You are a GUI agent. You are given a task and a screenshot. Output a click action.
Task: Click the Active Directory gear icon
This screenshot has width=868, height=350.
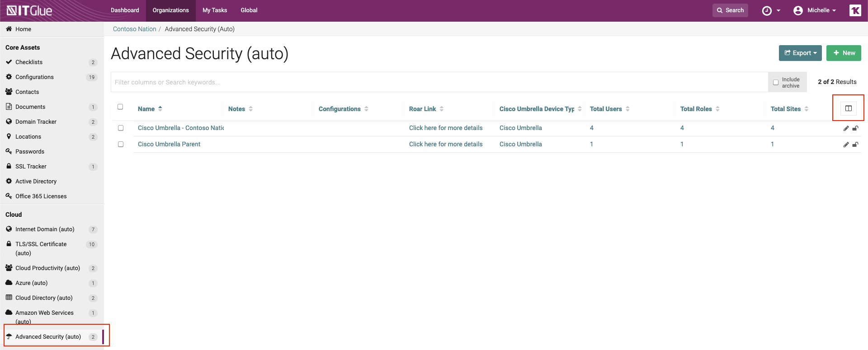click(x=9, y=181)
